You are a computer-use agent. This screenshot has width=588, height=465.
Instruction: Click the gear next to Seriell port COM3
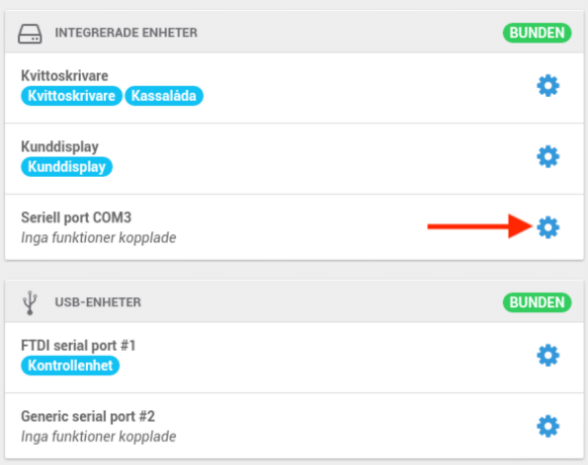click(548, 227)
